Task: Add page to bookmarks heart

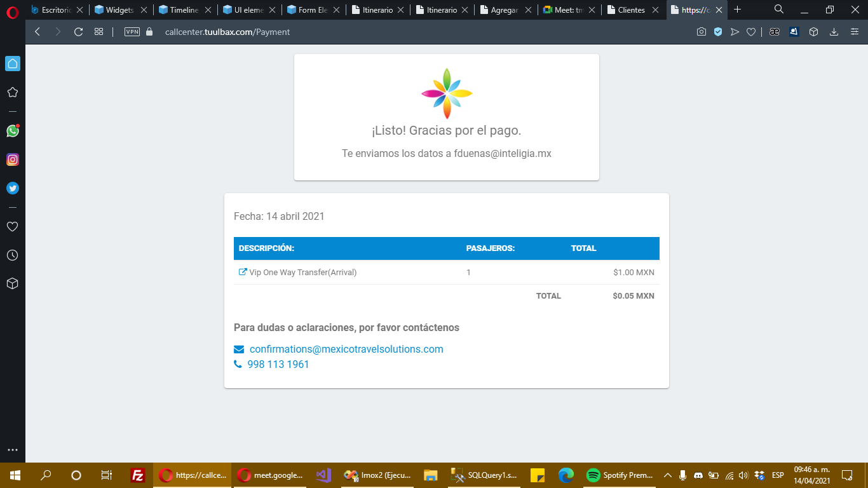Action: click(750, 32)
